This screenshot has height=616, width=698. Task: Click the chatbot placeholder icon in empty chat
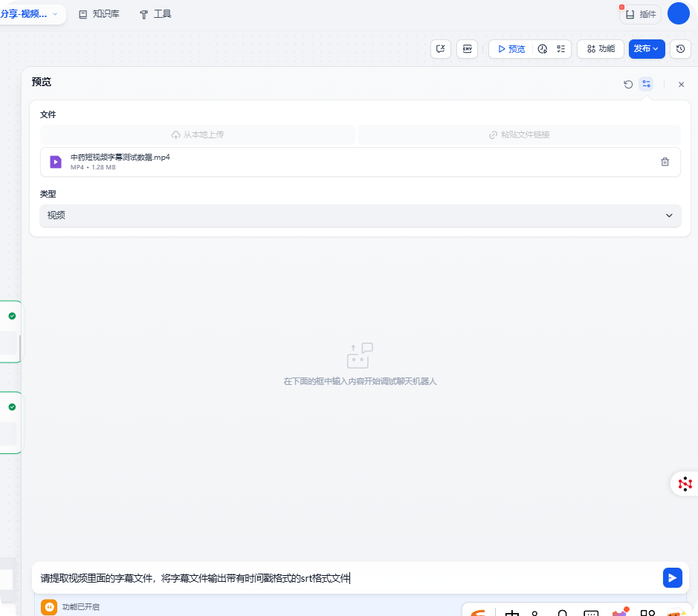360,356
